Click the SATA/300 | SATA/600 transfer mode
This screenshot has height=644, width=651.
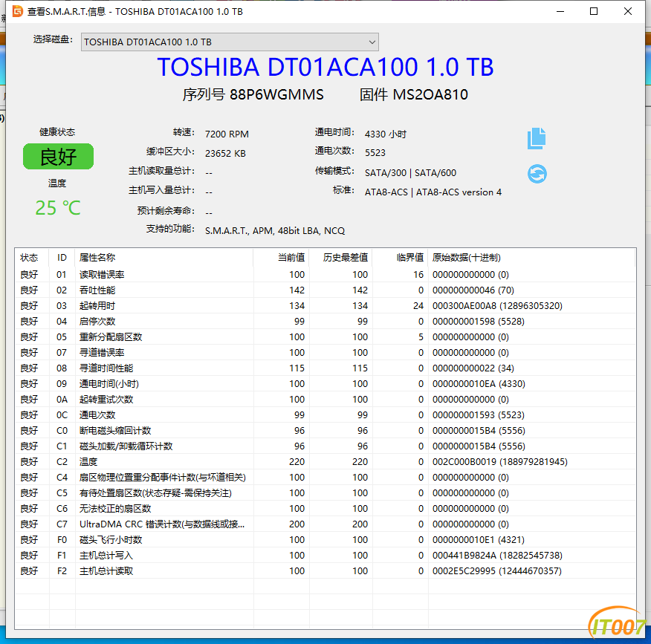(410, 172)
